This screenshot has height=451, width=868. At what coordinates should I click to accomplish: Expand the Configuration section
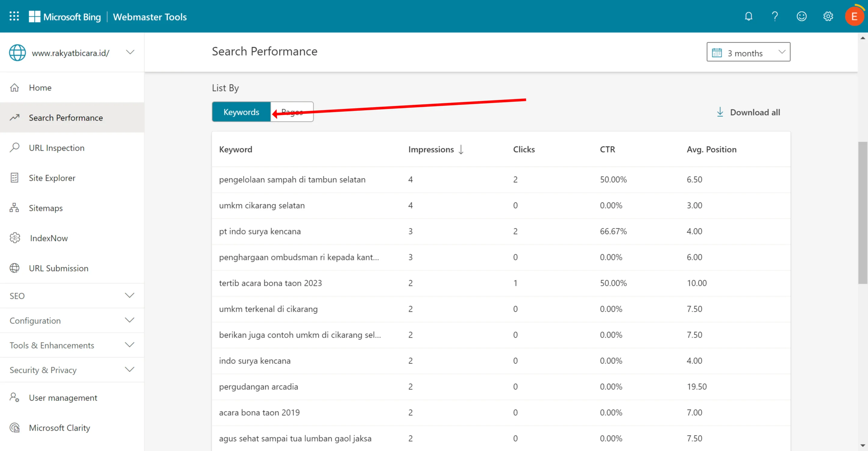pos(72,320)
